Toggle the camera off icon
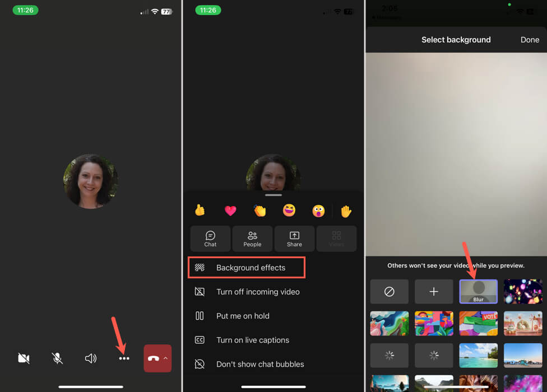The image size is (547, 392). pyautogui.click(x=24, y=358)
